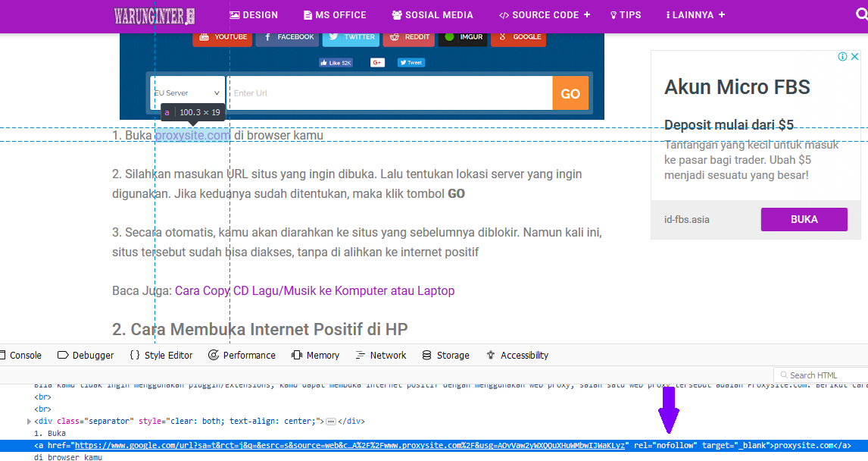Close the ad with X icon

click(x=854, y=57)
